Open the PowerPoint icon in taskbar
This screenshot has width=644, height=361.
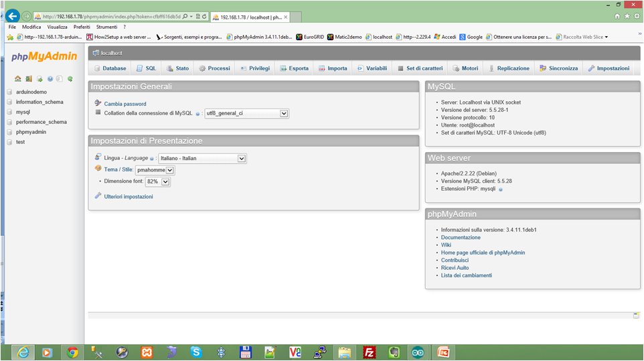[443, 352]
